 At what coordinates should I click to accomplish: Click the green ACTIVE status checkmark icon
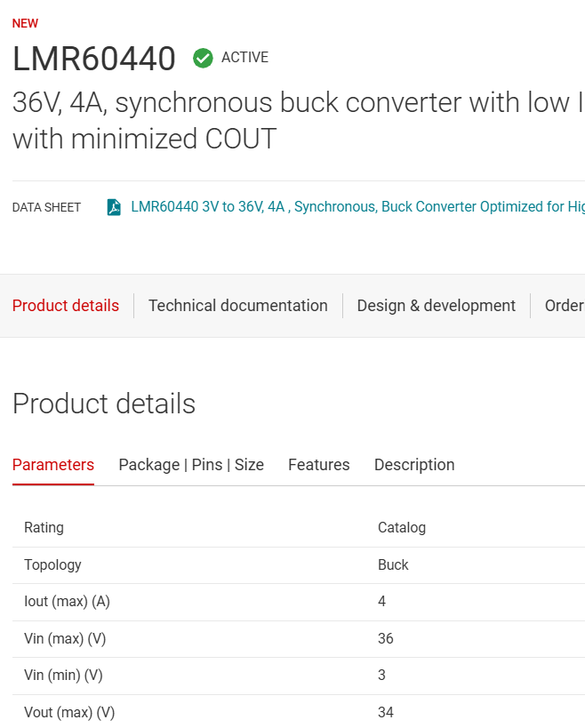pos(203,58)
